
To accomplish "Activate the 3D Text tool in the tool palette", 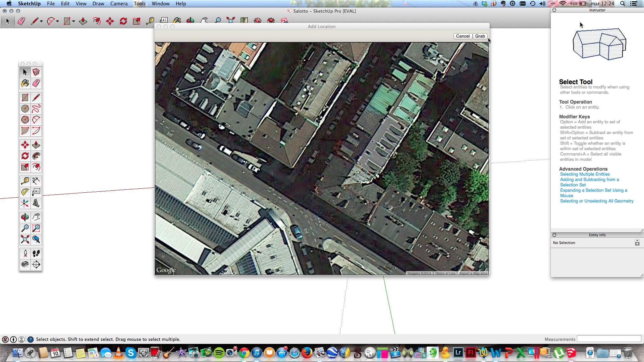I will tap(36, 203).
